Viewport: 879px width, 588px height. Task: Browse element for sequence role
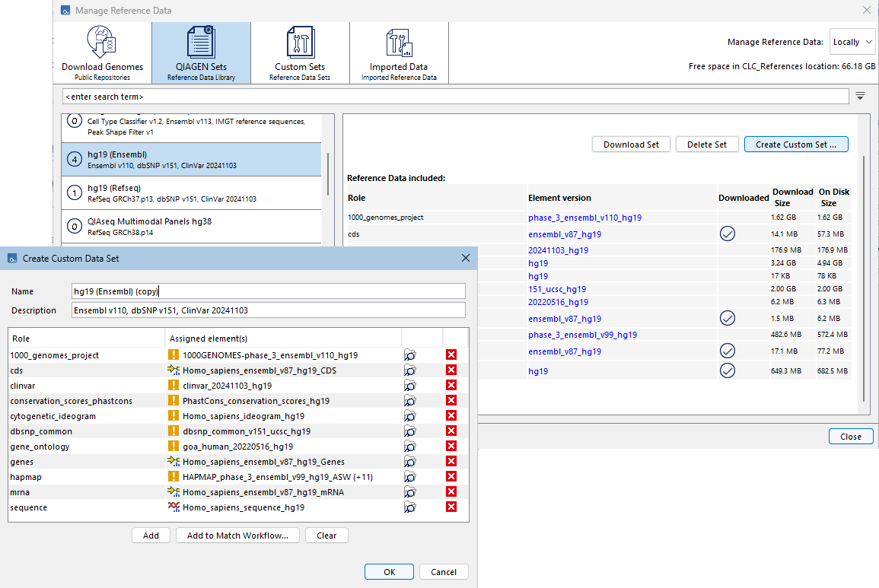pyautogui.click(x=410, y=507)
